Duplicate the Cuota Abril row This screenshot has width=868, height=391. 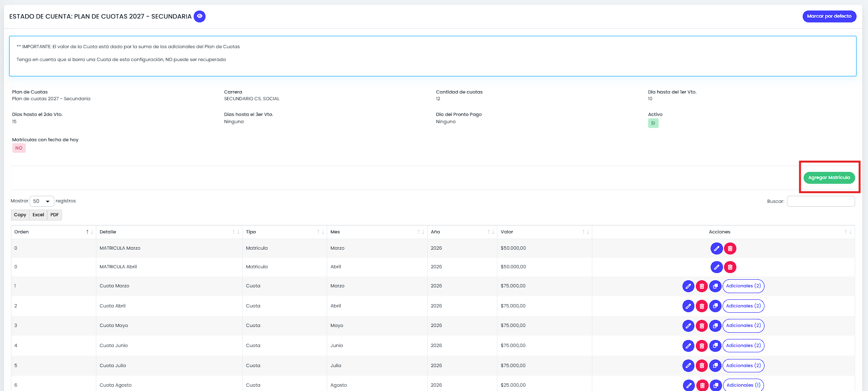point(715,306)
